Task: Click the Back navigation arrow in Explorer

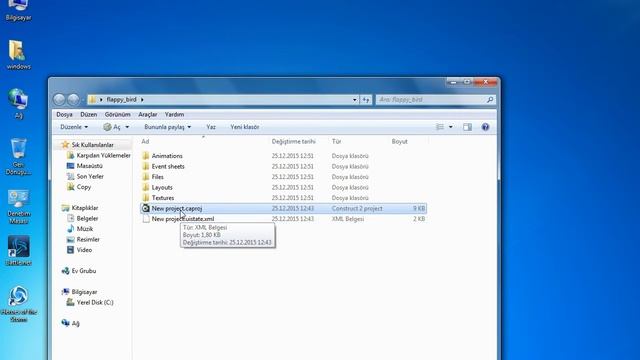Action: 59,99
